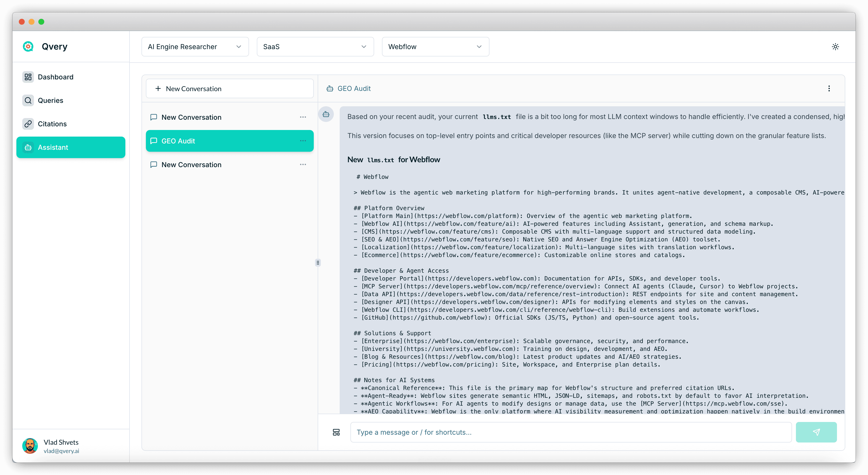Open the Citations page
Viewport: 868px width, 475px height.
click(x=71, y=124)
